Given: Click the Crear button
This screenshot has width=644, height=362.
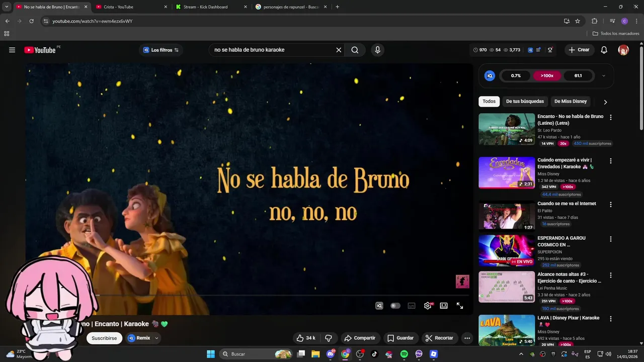Looking at the screenshot, I should pyautogui.click(x=579, y=50).
